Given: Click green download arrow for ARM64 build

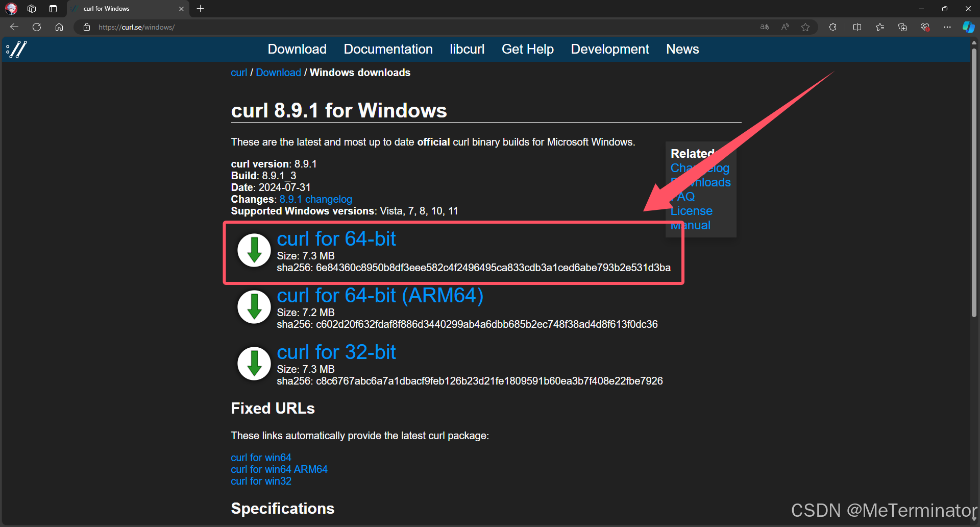Looking at the screenshot, I should tap(254, 307).
